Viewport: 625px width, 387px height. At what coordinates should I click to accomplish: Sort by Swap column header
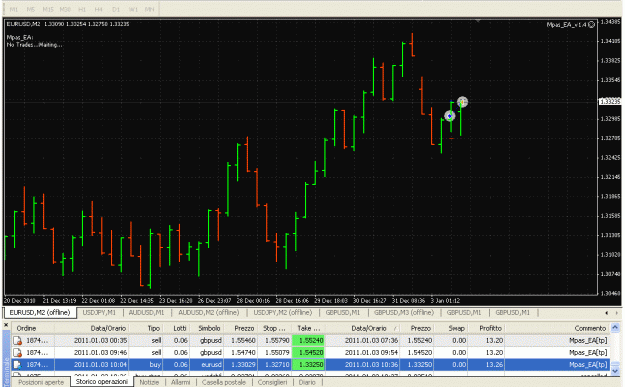(451, 328)
